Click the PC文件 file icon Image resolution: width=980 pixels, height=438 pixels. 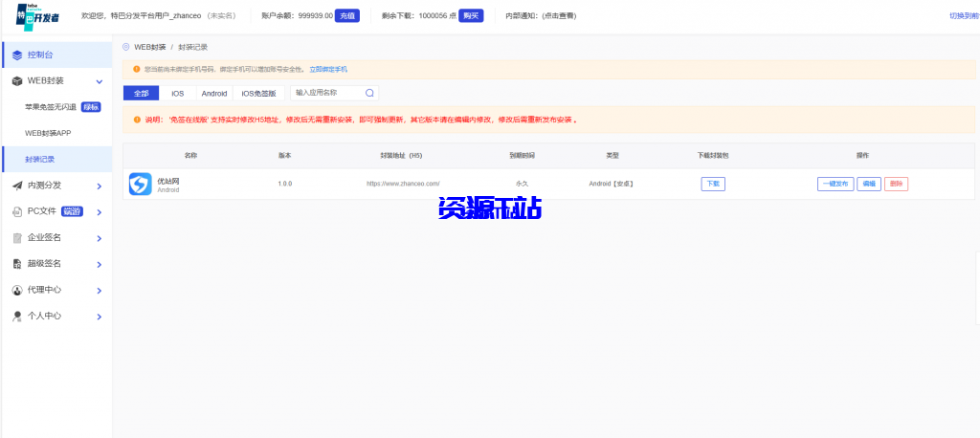click(x=17, y=211)
